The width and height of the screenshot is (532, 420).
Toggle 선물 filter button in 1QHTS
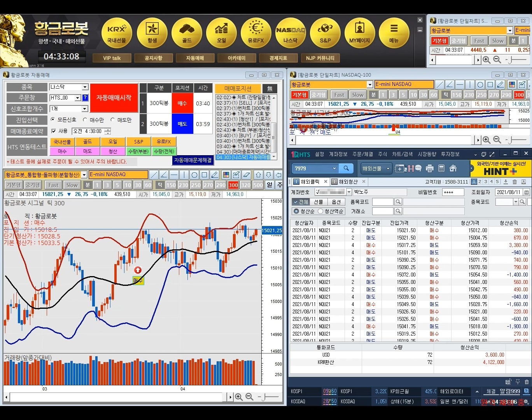coord(318,202)
